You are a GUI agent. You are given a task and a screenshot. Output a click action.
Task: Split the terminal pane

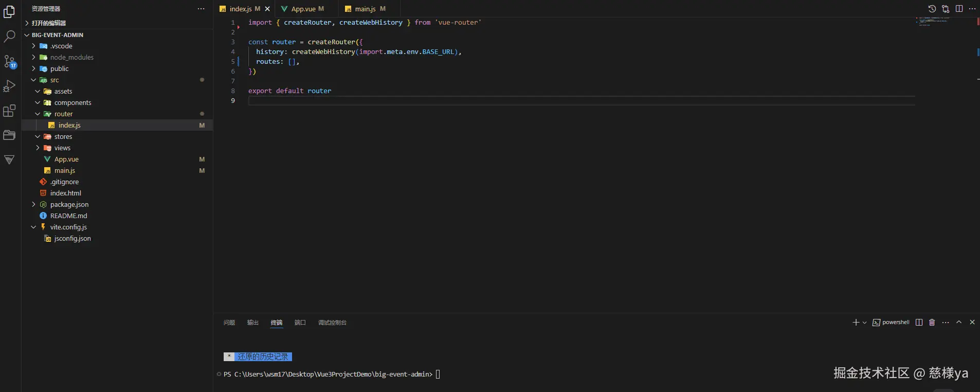(919, 322)
